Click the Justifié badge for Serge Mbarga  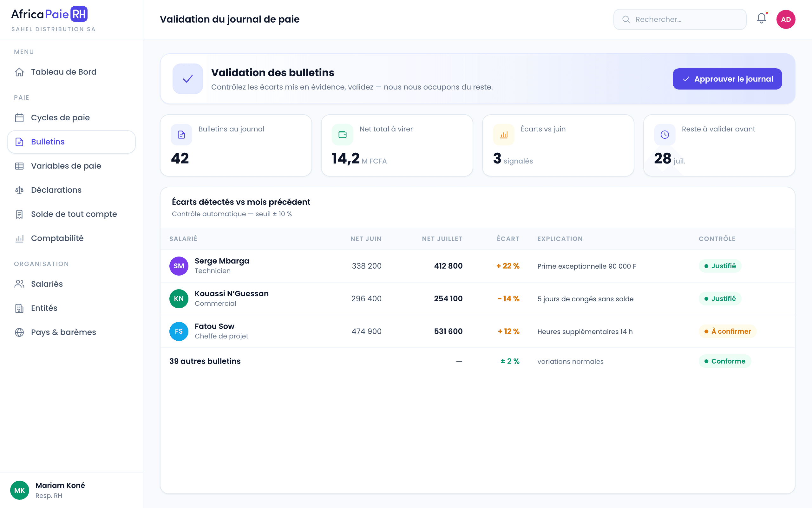coord(720,266)
